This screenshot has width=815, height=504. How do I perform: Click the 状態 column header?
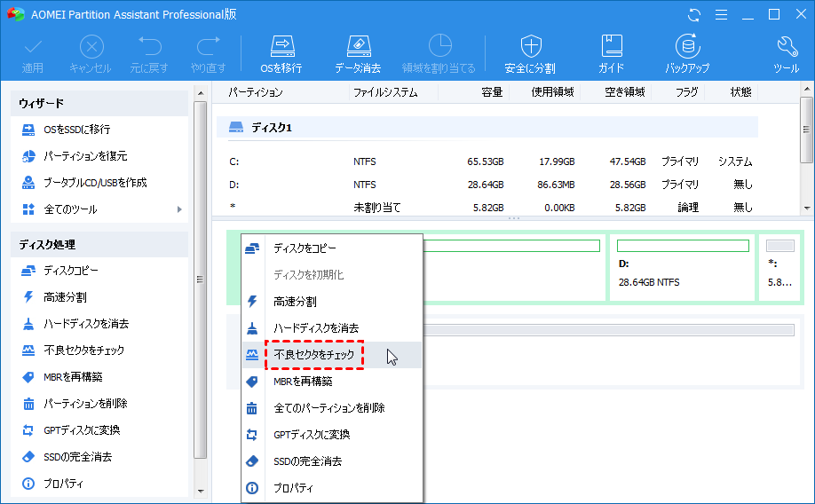pos(740,92)
